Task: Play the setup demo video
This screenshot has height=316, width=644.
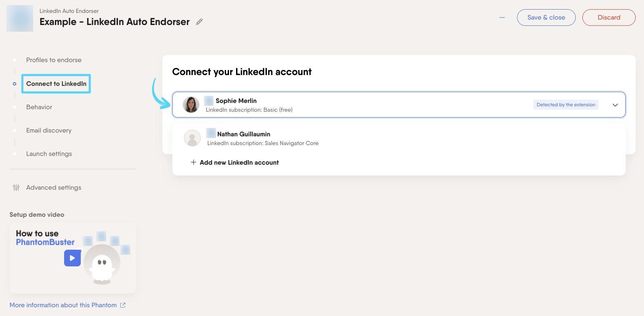Action: 72,258
